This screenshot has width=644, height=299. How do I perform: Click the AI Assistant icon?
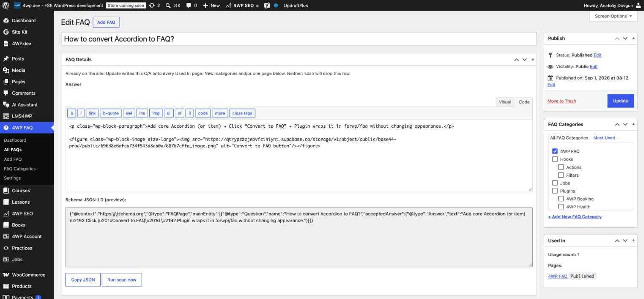(x=6, y=105)
